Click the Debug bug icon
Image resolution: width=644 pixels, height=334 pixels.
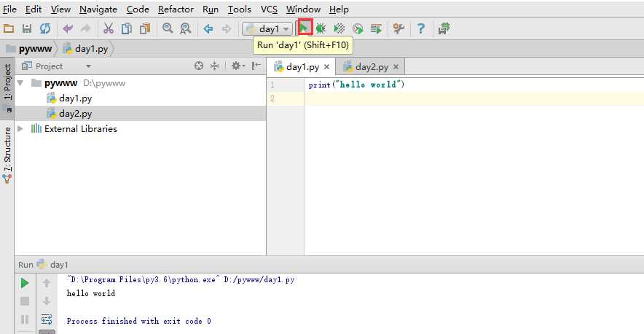pyautogui.click(x=321, y=28)
